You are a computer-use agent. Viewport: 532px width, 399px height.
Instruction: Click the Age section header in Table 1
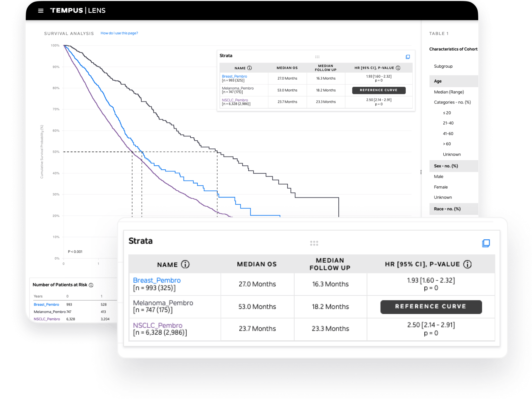453,81
